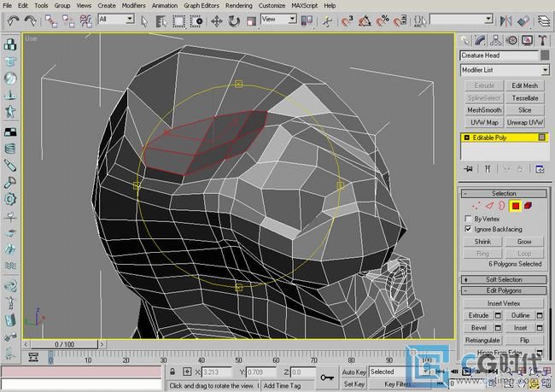Open the MAXScript menu
Viewport: 555px width, 392px height.
(x=305, y=6)
